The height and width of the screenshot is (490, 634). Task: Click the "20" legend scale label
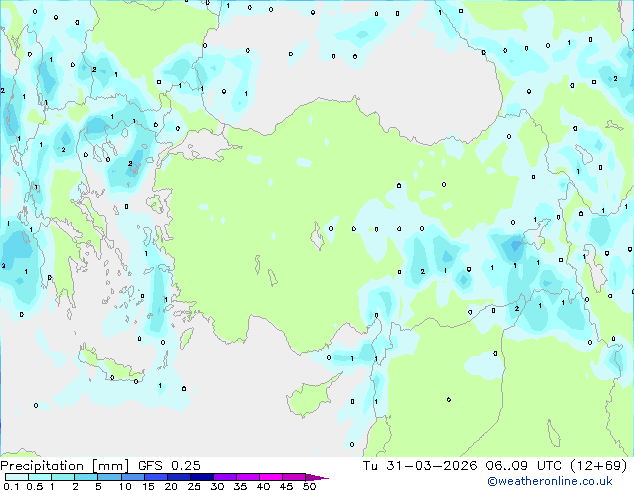[x=171, y=486]
